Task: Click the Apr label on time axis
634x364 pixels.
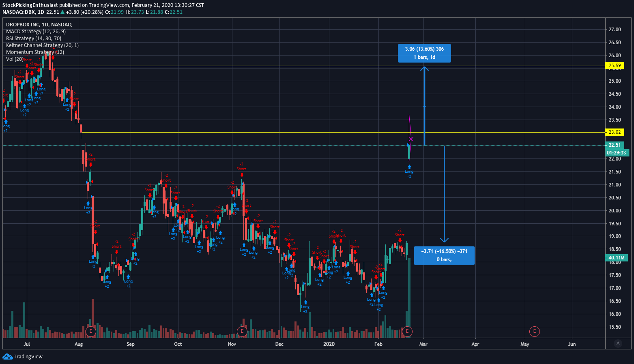Action: pos(475,344)
